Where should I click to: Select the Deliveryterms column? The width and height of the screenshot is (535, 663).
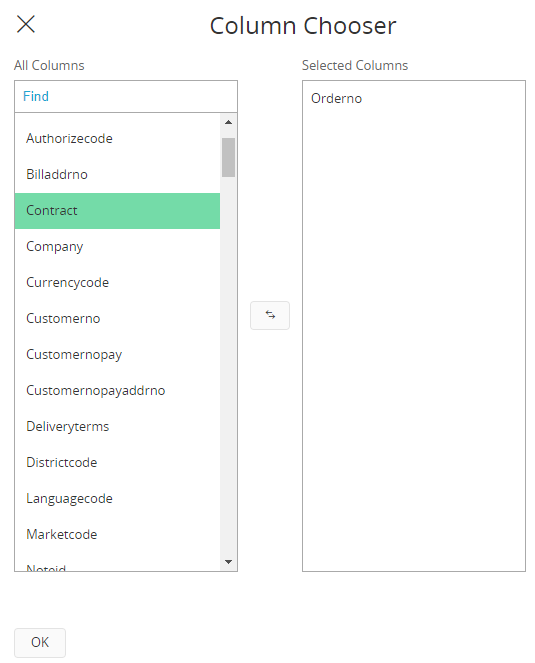point(117,426)
